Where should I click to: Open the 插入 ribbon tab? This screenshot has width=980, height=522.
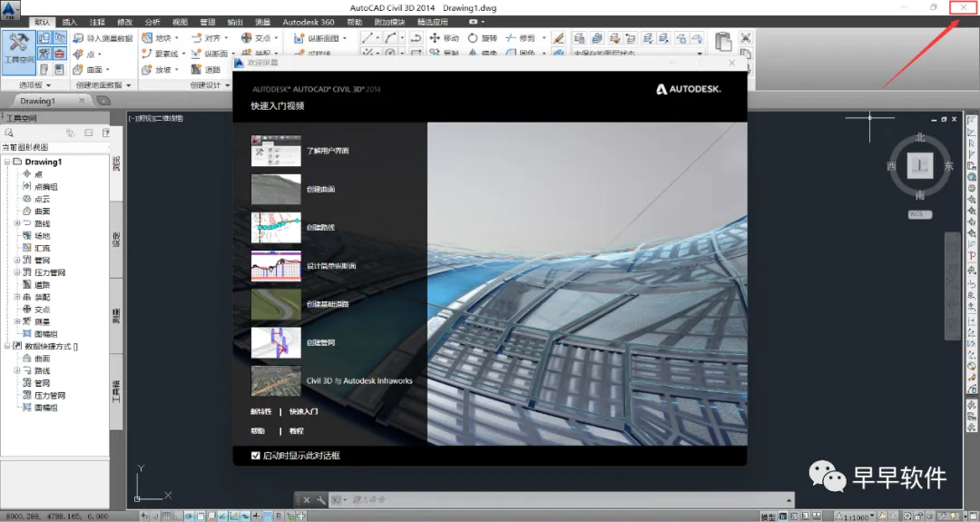pyautogui.click(x=69, y=22)
